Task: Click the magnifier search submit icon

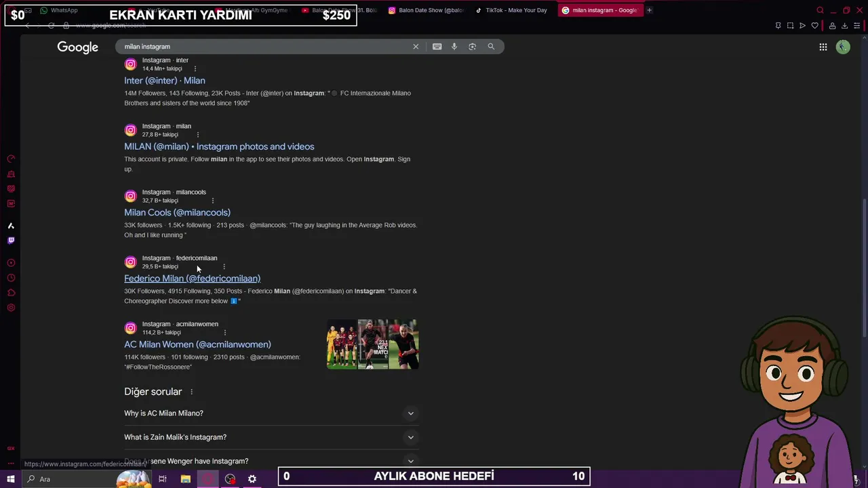Action: tap(491, 47)
